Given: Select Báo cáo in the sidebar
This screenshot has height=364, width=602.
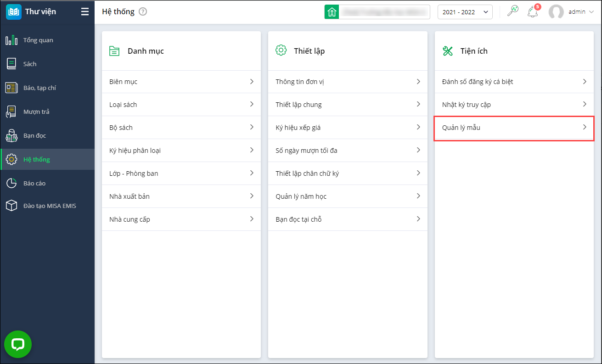Looking at the screenshot, I should (x=34, y=183).
